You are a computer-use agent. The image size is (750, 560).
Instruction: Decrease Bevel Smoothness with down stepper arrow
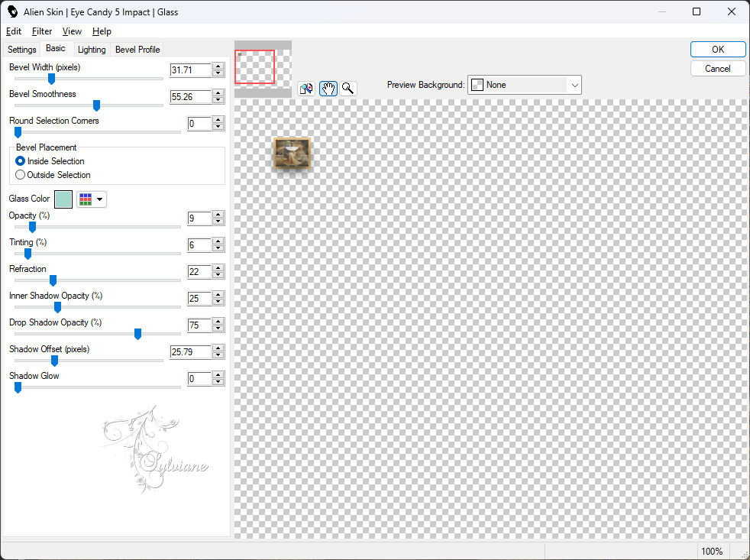tap(218, 100)
